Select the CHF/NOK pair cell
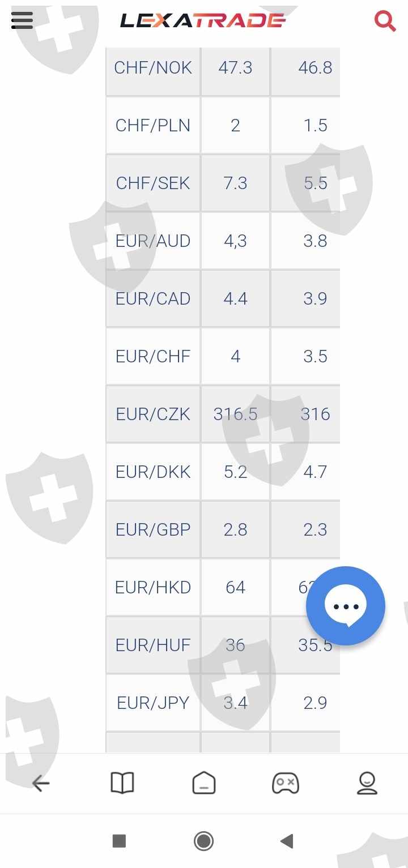The image size is (408, 868). [x=153, y=68]
